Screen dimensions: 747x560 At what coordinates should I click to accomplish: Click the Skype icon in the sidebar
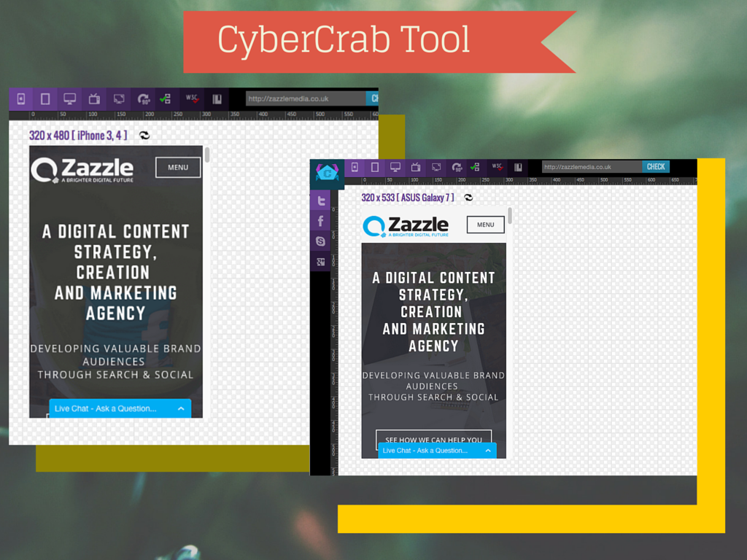click(321, 241)
